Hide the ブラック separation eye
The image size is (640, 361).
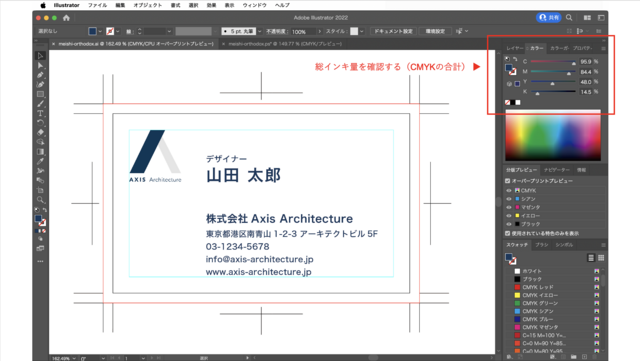pos(509,224)
